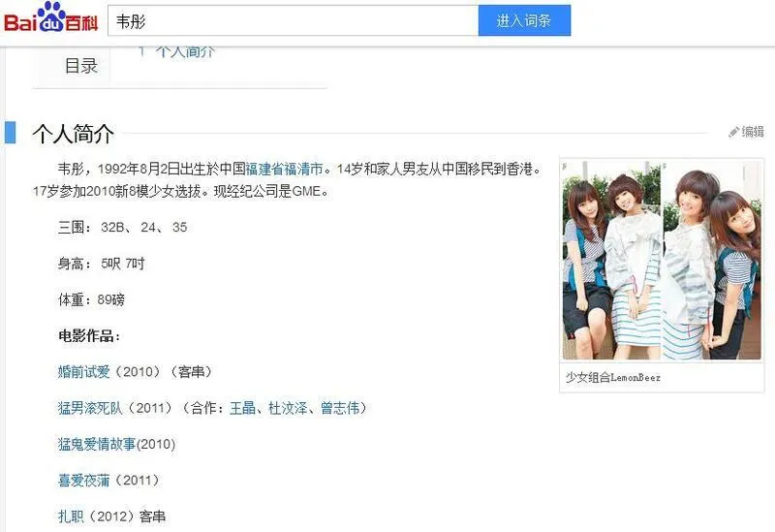The width and height of the screenshot is (775, 532).
Task: Click the pencil edit icon beside 编辑
Action: click(x=733, y=132)
